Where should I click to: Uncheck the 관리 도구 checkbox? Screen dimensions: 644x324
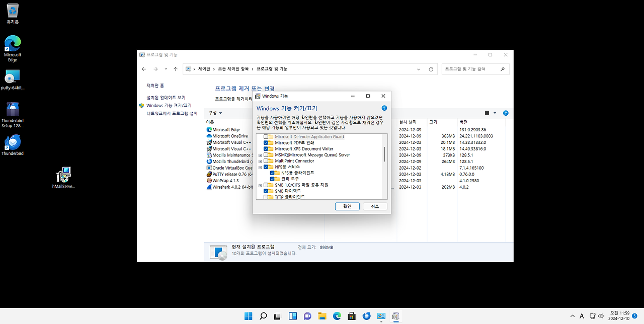tap(272, 179)
